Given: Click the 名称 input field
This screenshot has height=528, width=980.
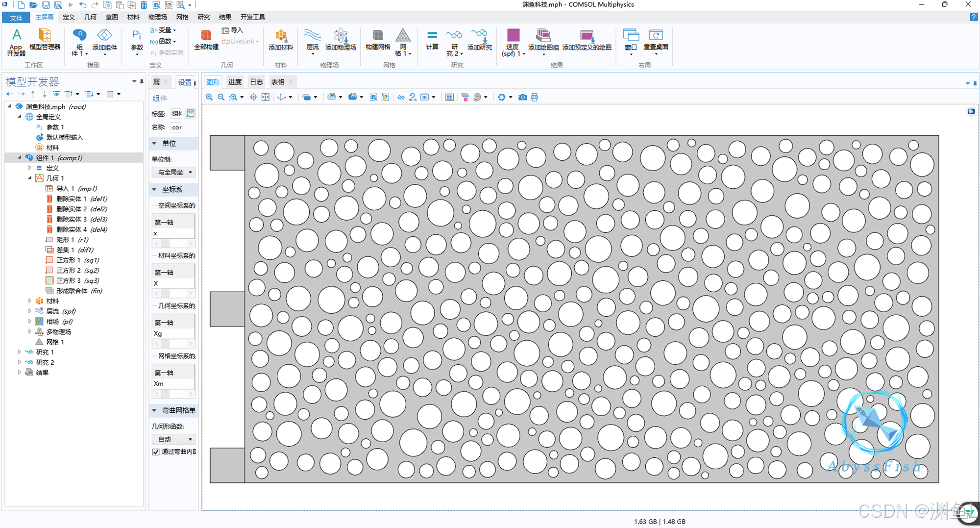Looking at the screenshot, I should pyautogui.click(x=177, y=127).
